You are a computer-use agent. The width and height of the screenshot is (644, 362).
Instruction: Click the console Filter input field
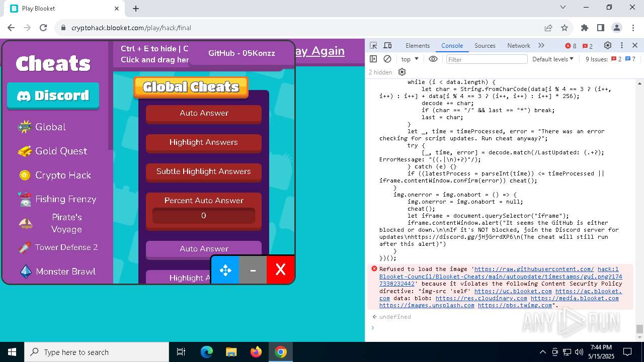pos(487,59)
